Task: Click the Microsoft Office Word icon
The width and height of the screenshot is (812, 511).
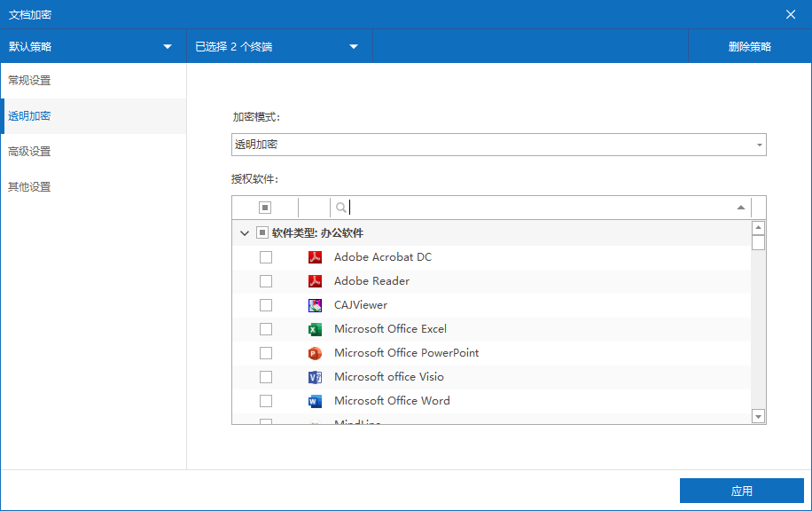Action: [x=315, y=401]
